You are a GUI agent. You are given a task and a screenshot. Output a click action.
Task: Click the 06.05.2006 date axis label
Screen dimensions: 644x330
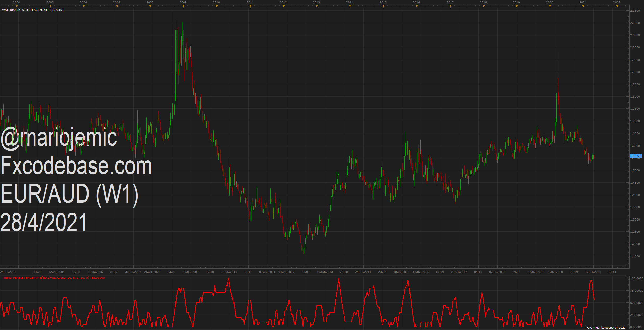tap(95, 272)
